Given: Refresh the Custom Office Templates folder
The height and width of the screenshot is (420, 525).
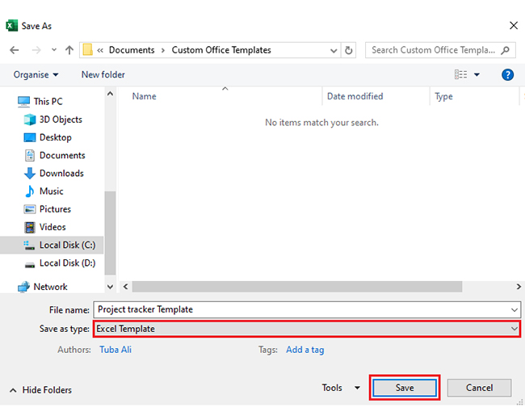Looking at the screenshot, I should point(349,50).
